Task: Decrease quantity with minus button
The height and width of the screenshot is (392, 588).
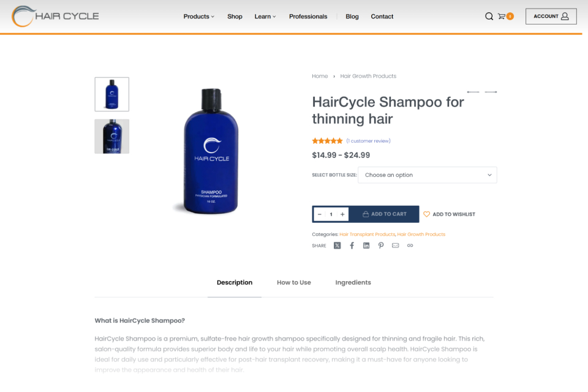Action: pyautogui.click(x=320, y=214)
